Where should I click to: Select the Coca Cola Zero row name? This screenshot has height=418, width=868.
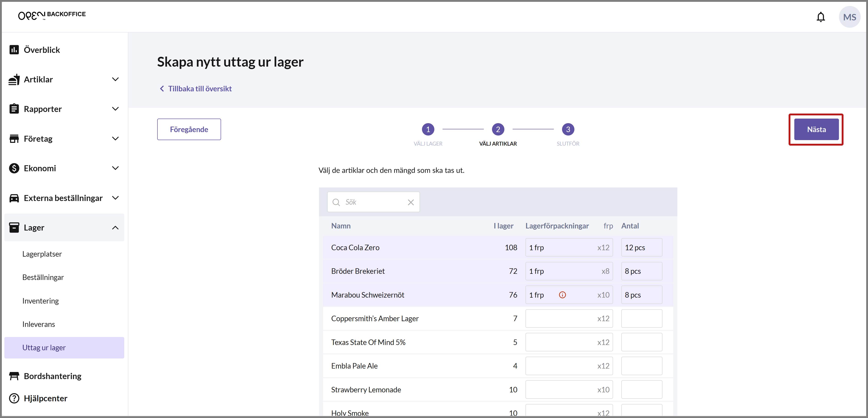coord(355,248)
